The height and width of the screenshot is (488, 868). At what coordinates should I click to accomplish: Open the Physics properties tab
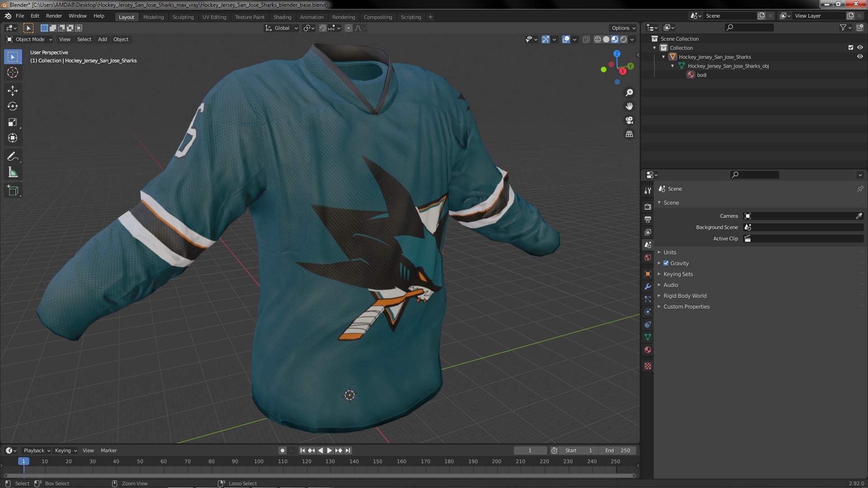[648, 312]
